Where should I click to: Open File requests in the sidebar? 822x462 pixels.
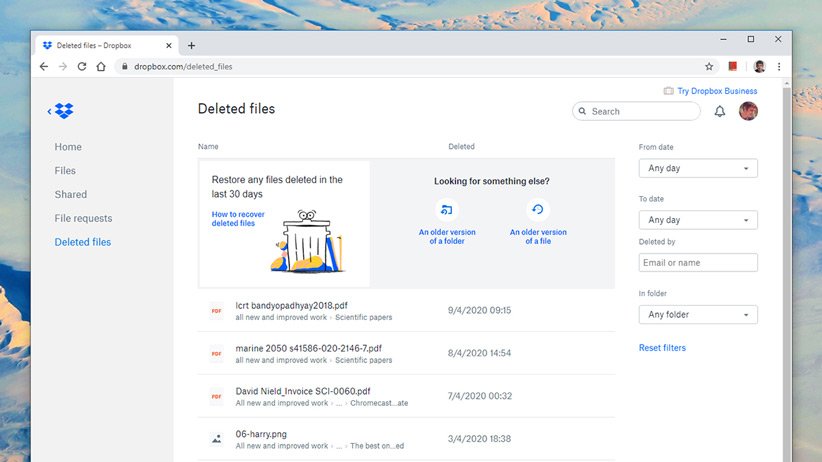[x=83, y=218]
